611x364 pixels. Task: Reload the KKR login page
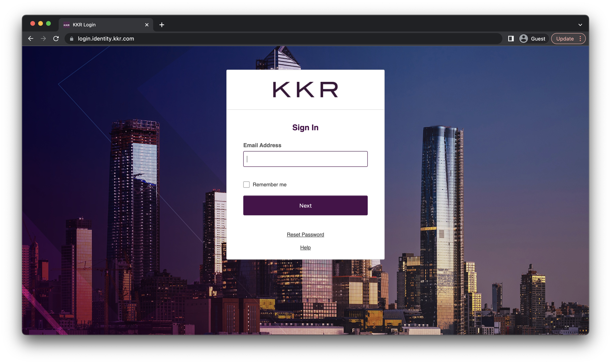[56, 39]
